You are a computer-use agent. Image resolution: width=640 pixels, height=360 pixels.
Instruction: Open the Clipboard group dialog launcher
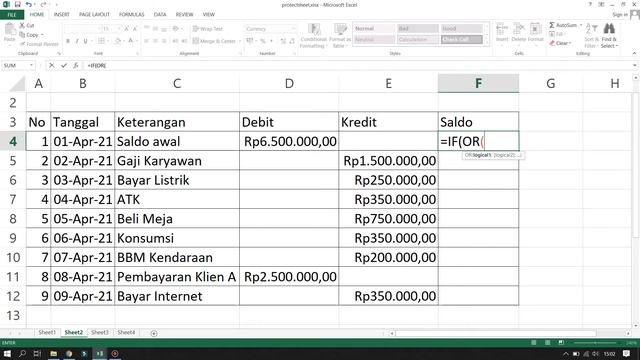tap(59, 53)
